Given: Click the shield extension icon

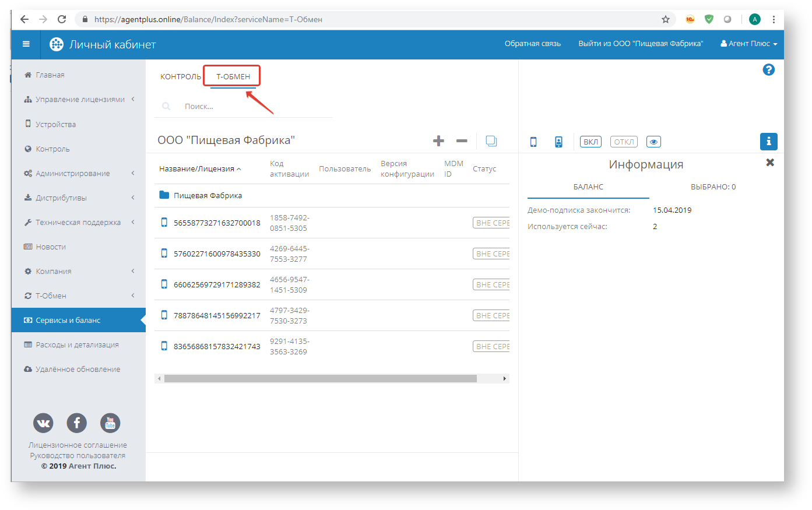Looking at the screenshot, I should (x=709, y=19).
